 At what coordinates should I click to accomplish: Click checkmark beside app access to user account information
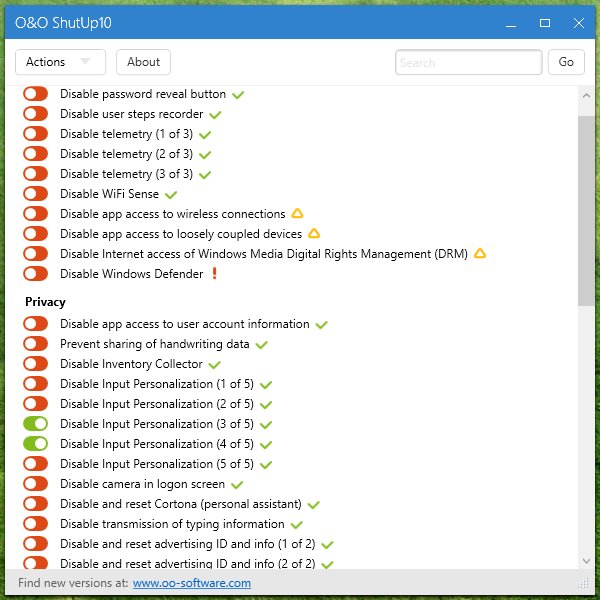[321, 325]
